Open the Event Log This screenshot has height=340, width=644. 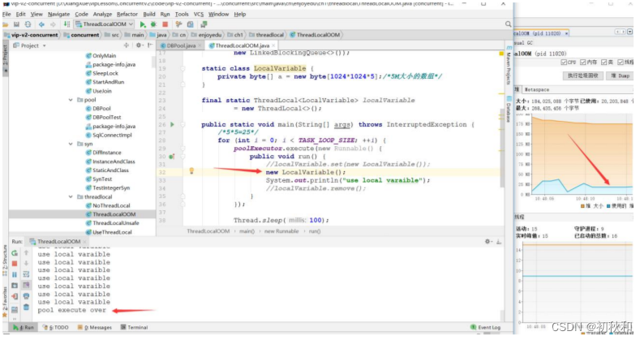[486, 328]
